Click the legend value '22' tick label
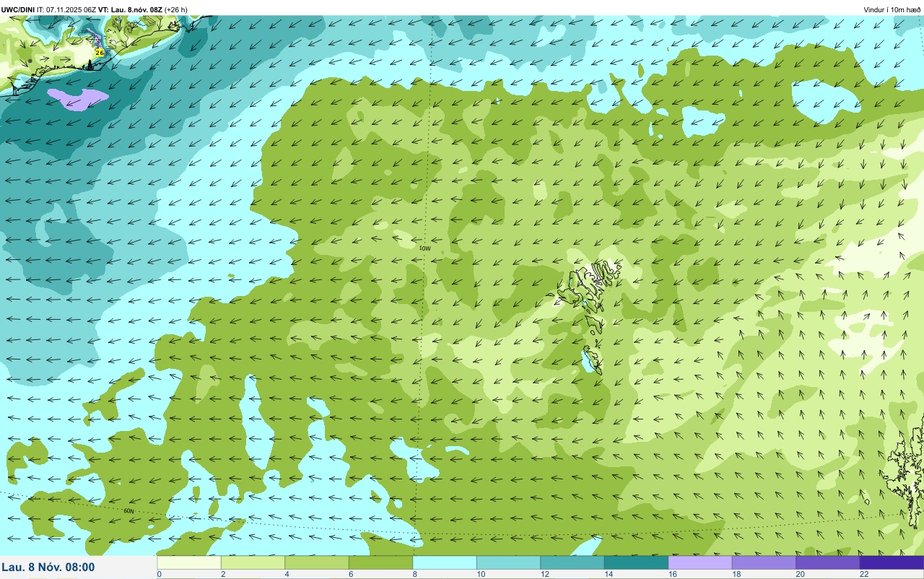The height and width of the screenshot is (579, 924). point(863,574)
